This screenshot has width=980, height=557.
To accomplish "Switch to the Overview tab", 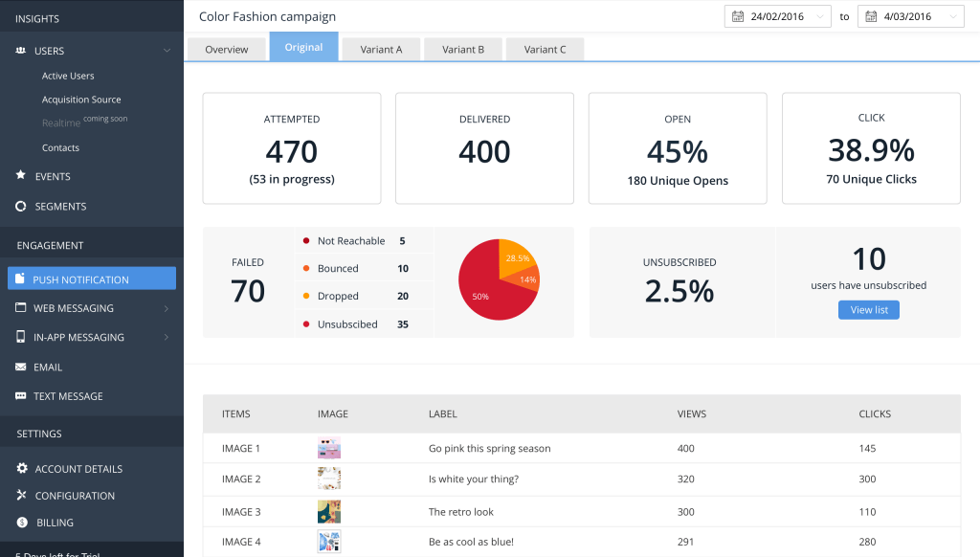I will tap(226, 49).
